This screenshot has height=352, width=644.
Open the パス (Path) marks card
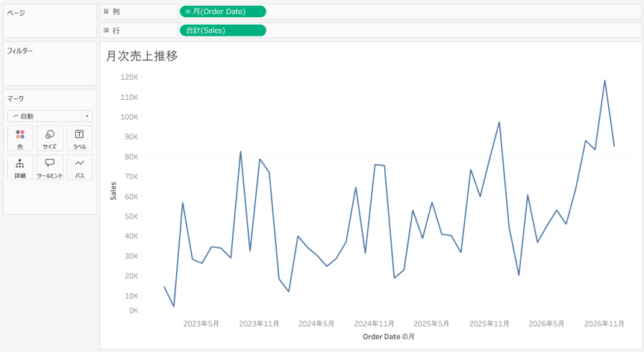(80, 167)
